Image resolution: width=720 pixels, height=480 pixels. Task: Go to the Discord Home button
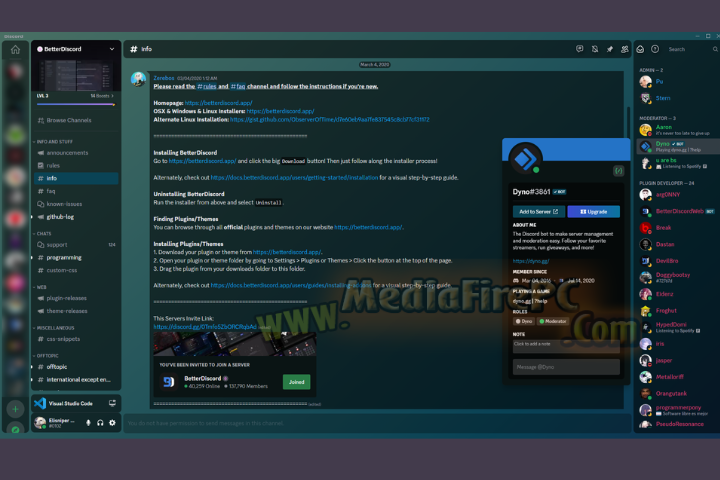point(15,49)
